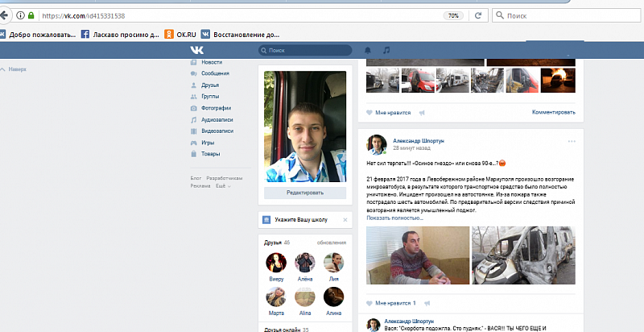Viewport: 644px width, 332px height.
Task: Click the Блог footer link
Action: point(196,178)
